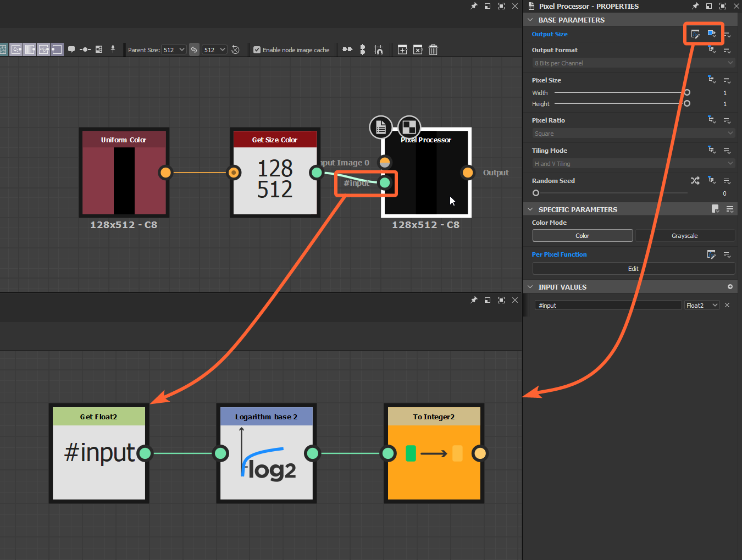742x560 pixels.
Task: Open the 8 Bits per Channel dropdown
Action: (x=633, y=63)
